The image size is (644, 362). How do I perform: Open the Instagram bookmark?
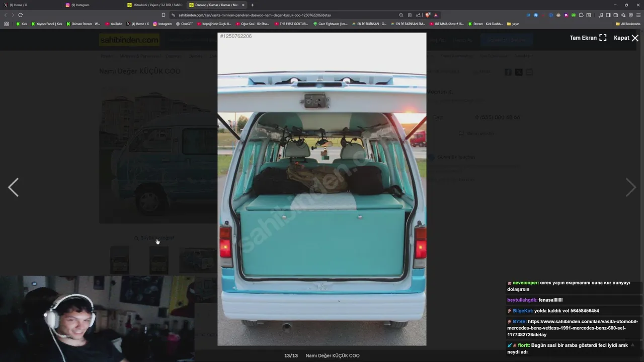[x=162, y=24]
